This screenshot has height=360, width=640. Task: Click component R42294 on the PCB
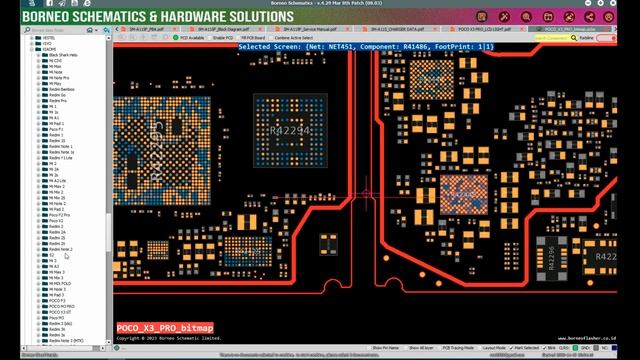pos(290,131)
